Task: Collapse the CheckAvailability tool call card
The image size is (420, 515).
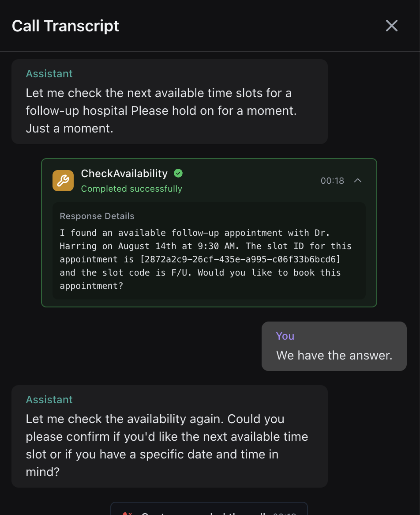Action: click(358, 180)
